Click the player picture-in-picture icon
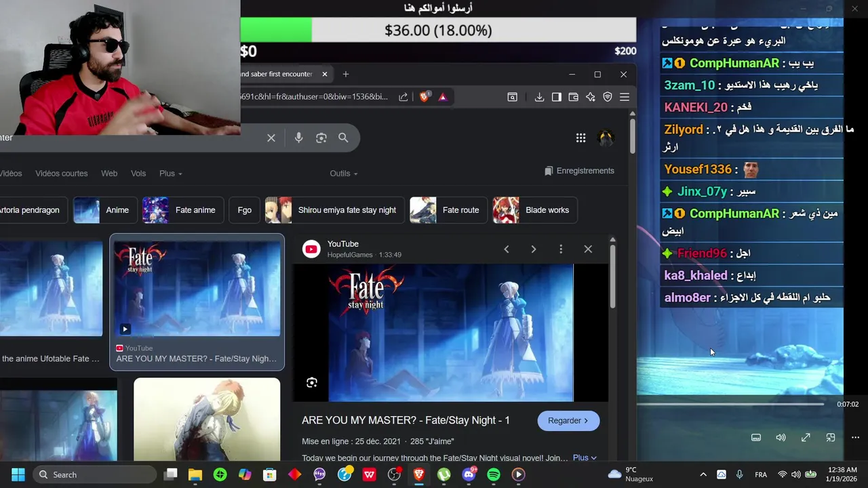This screenshot has width=868, height=488. point(831,438)
